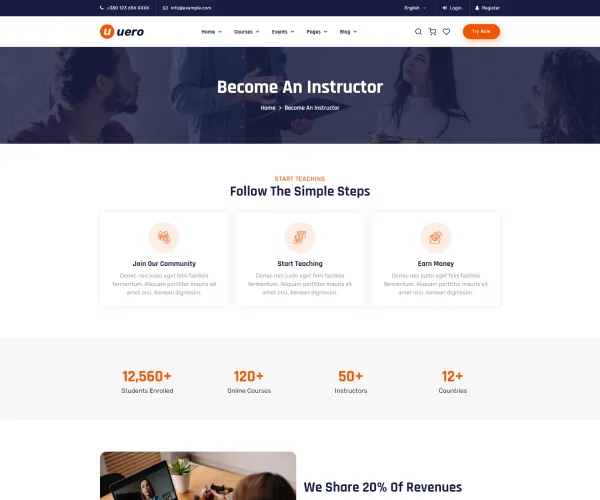Click the Login link
This screenshot has height=500, width=600.
click(x=452, y=8)
